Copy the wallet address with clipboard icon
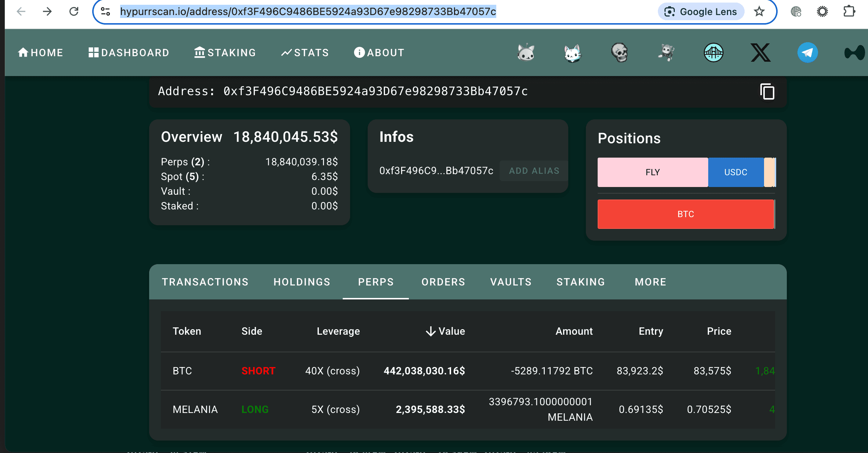The image size is (868, 453). [767, 91]
